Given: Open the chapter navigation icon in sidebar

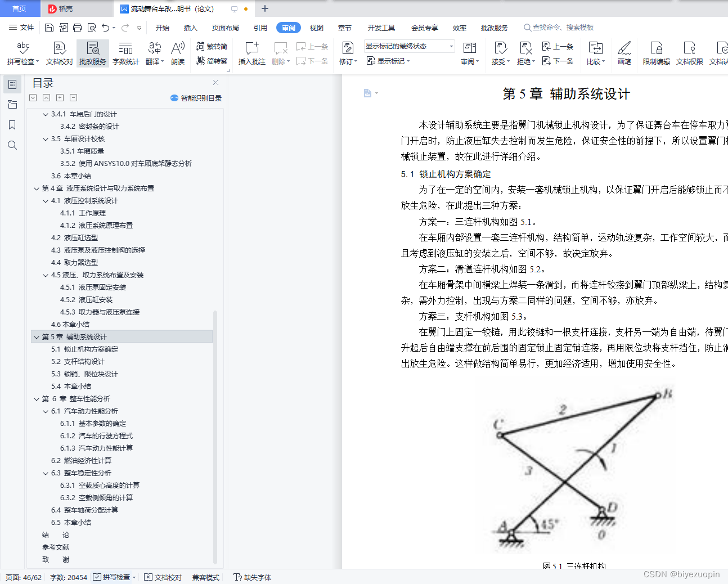Looking at the screenshot, I should coord(12,105).
